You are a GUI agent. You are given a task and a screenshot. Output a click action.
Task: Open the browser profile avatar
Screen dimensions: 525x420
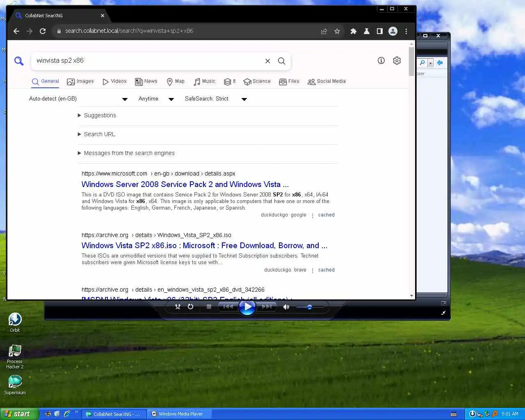pyautogui.click(x=393, y=31)
